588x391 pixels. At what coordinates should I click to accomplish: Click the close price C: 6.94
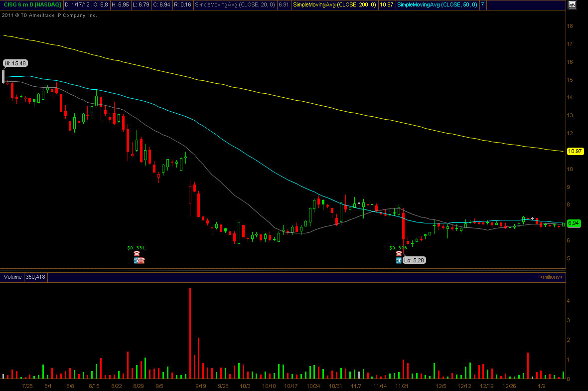(x=161, y=5)
